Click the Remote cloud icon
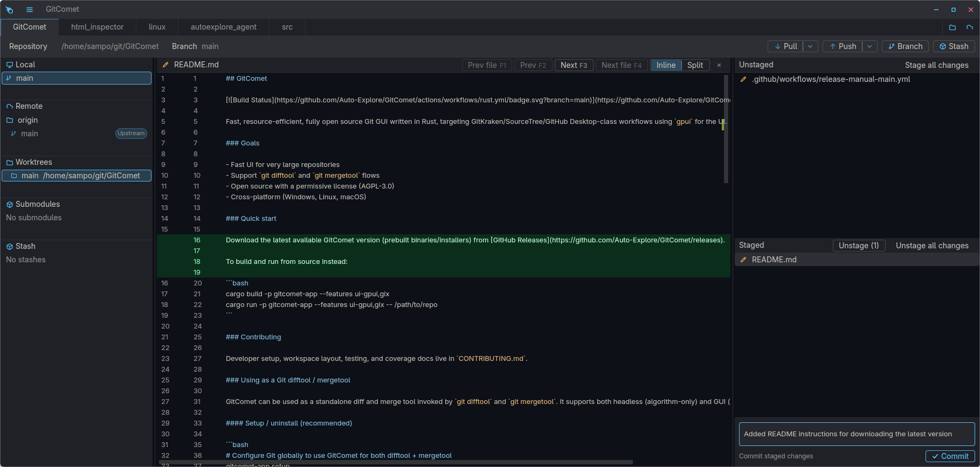 (x=10, y=107)
